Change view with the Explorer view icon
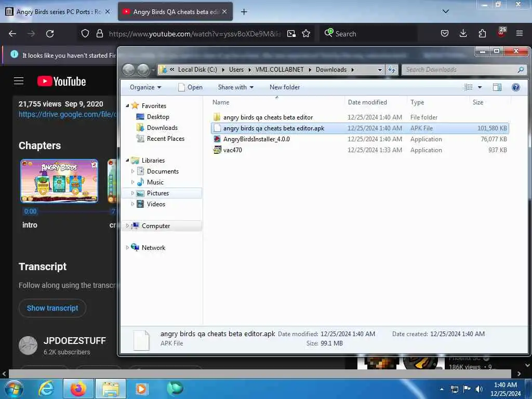This screenshot has width=532, height=399. point(469,87)
